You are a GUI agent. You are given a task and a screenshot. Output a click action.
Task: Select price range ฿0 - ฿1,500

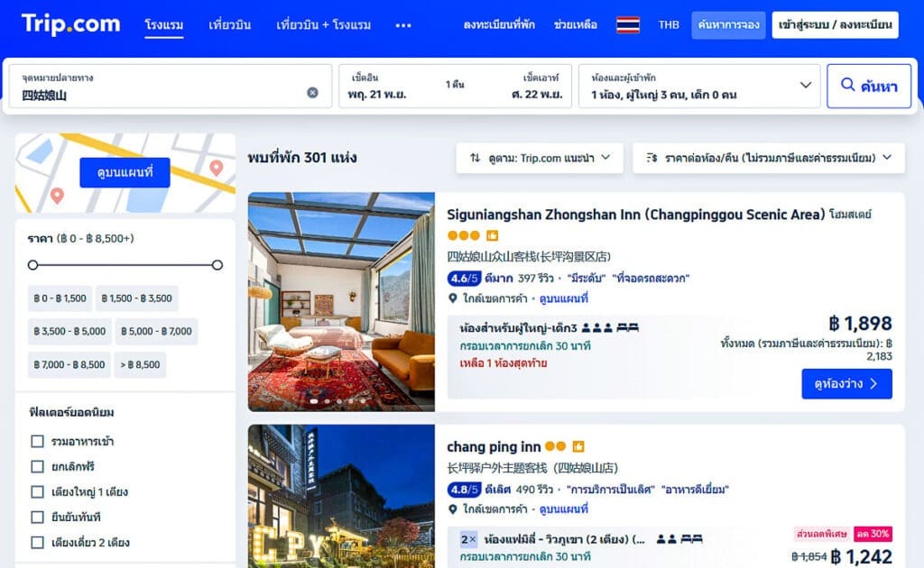(x=60, y=298)
